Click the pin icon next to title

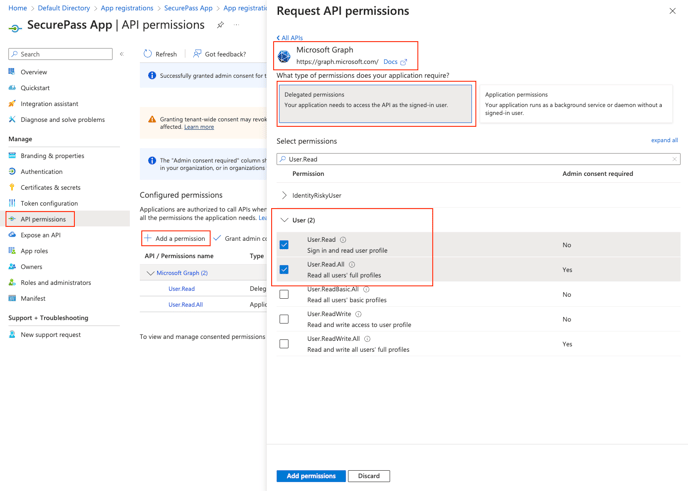pyautogui.click(x=220, y=25)
